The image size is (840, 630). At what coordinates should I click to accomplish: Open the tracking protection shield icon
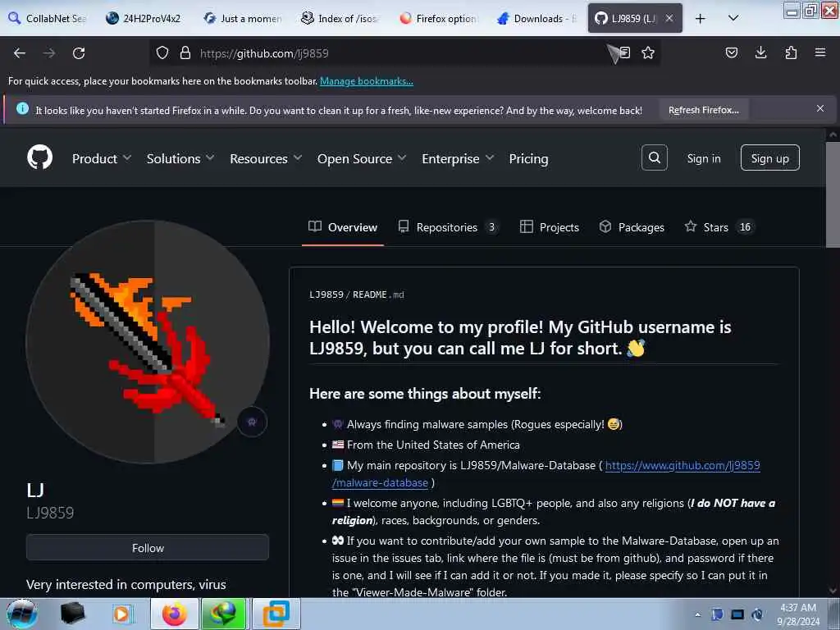[x=162, y=53]
